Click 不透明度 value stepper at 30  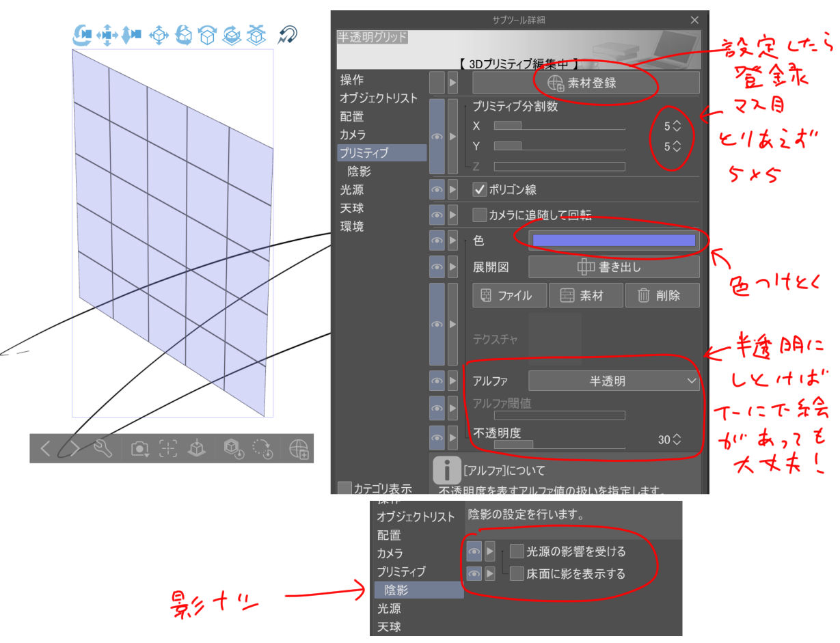[677, 440]
